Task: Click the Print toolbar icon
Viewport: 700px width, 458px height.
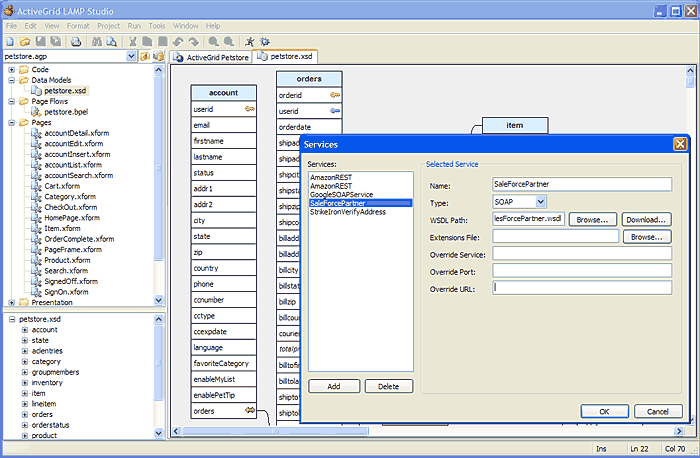Action: tap(76, 41)
